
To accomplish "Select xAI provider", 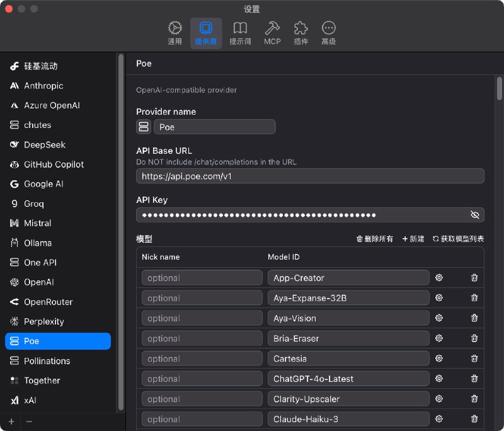I will pyautogui.click(x=58, y=400).
